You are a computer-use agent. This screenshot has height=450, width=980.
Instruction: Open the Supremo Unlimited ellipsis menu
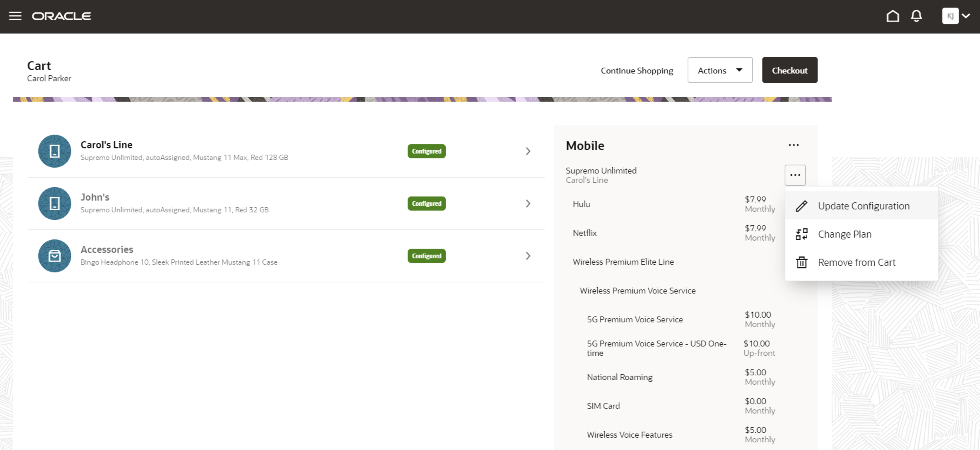pyautogui.click(x=795, y=175)
